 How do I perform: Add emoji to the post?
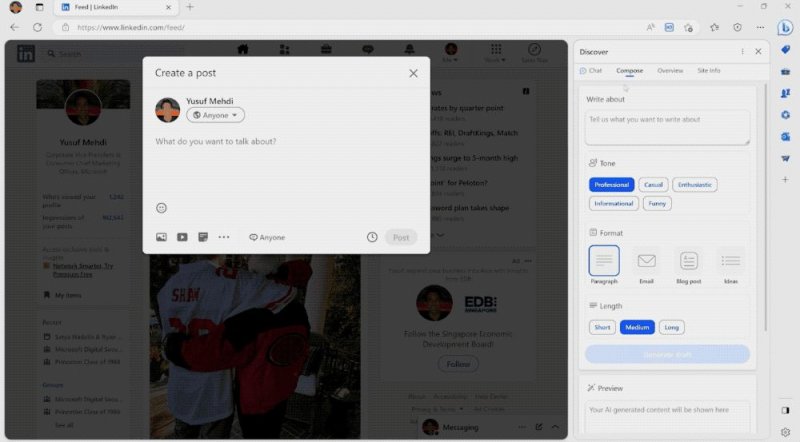[161, 208]
